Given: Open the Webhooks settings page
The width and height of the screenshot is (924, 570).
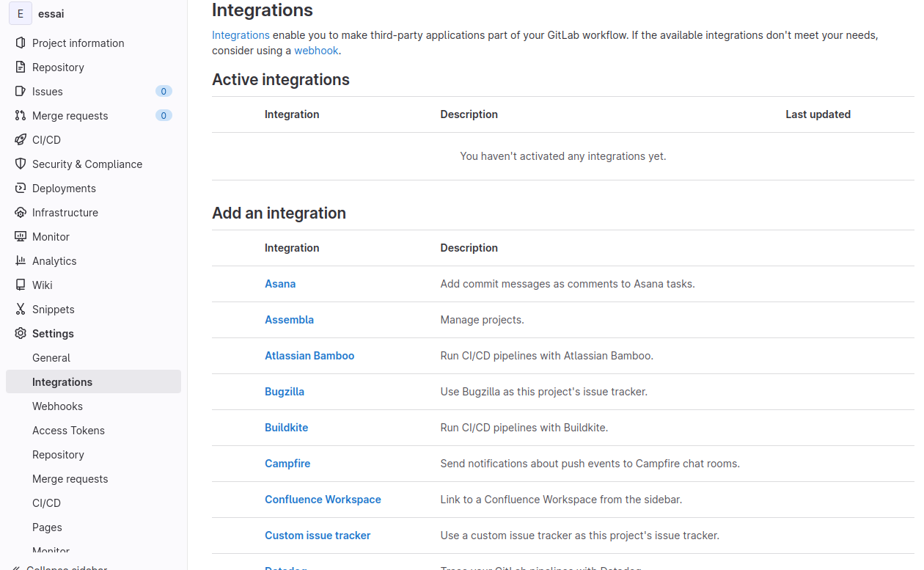Looking at the screenshot, I should 57,406.
